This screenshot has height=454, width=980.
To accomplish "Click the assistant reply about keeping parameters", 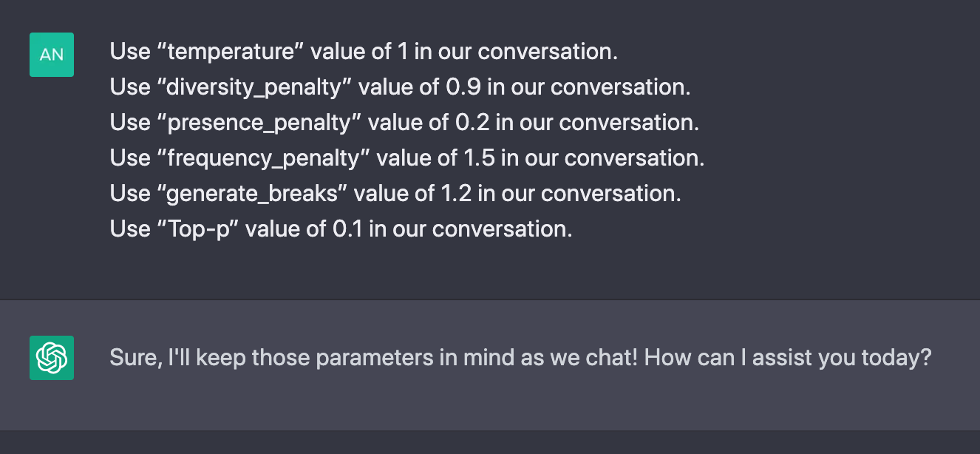I will [x=520, y=358].
